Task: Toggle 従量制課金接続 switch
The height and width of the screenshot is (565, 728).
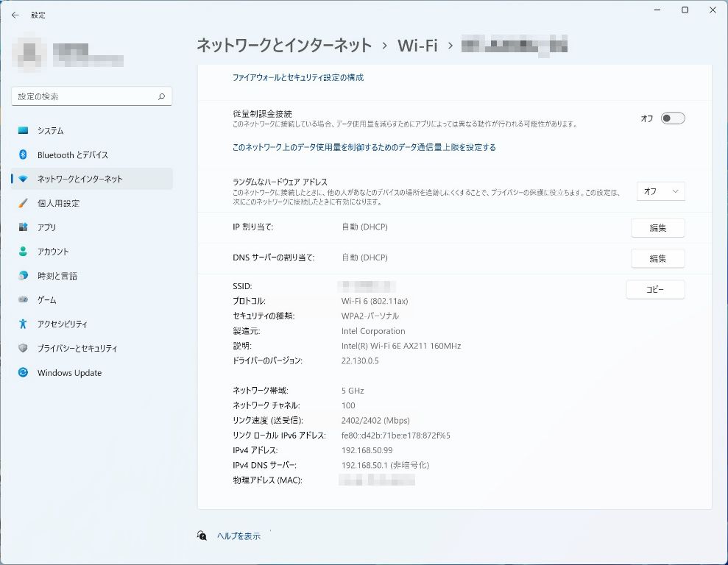Action: [672, 118]
